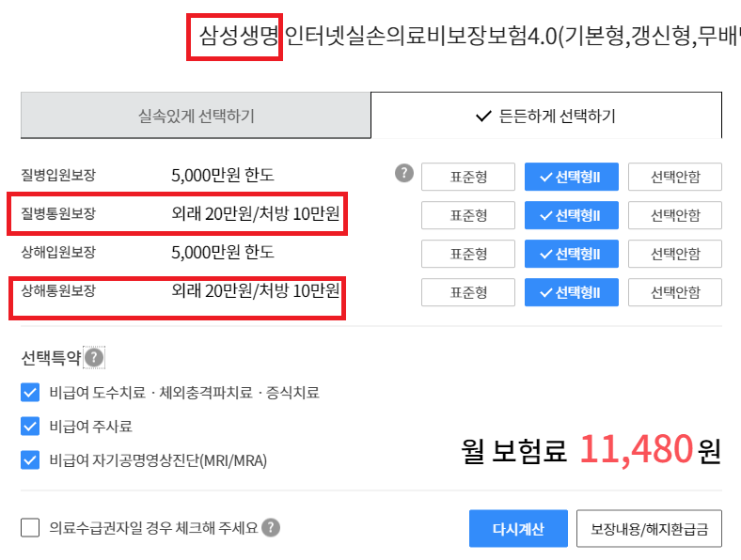Click 외래 20만원/처방 10만원 in 상해통원보장 row

click(255, 290)
